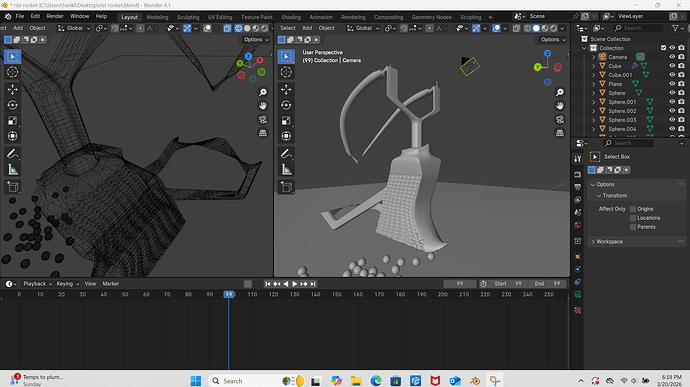Open the Tool properties tab

click(578, 159)
